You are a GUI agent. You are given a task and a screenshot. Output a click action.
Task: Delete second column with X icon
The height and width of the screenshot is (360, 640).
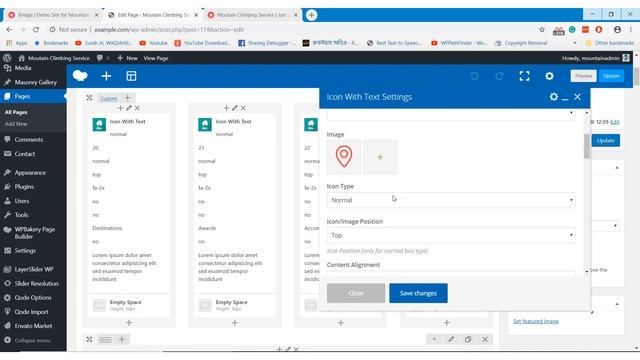click(x=243, y=108)
